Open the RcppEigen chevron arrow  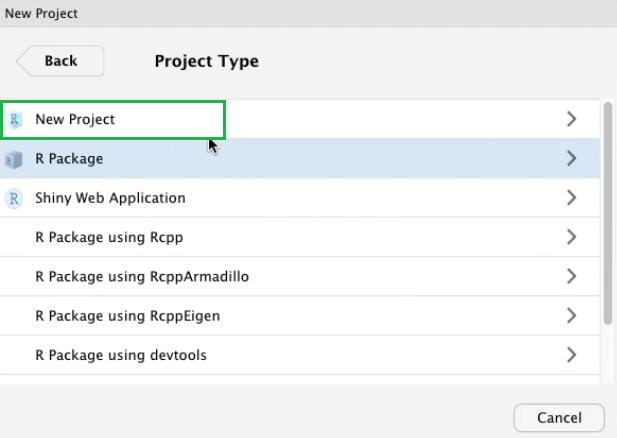571,315
